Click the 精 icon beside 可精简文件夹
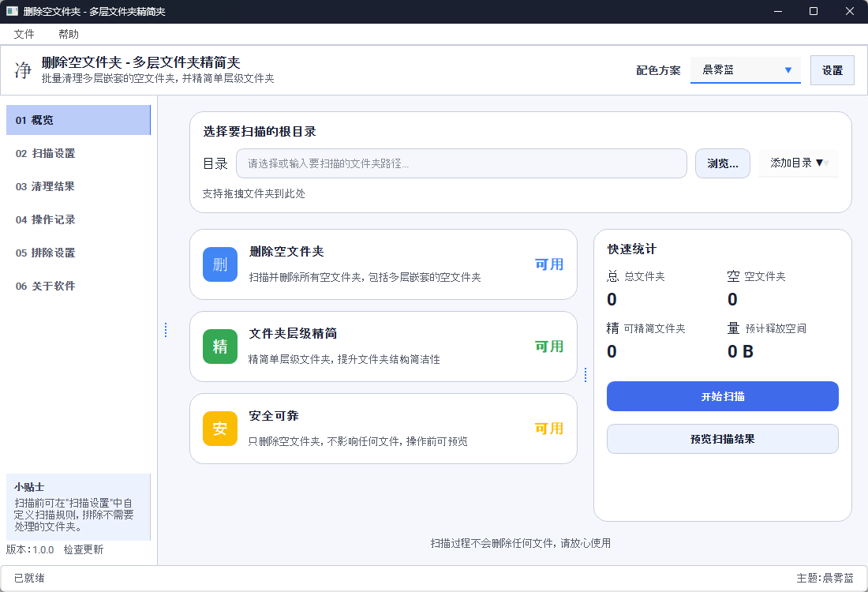Screen dimensions: 868x592 pos(613,328)
